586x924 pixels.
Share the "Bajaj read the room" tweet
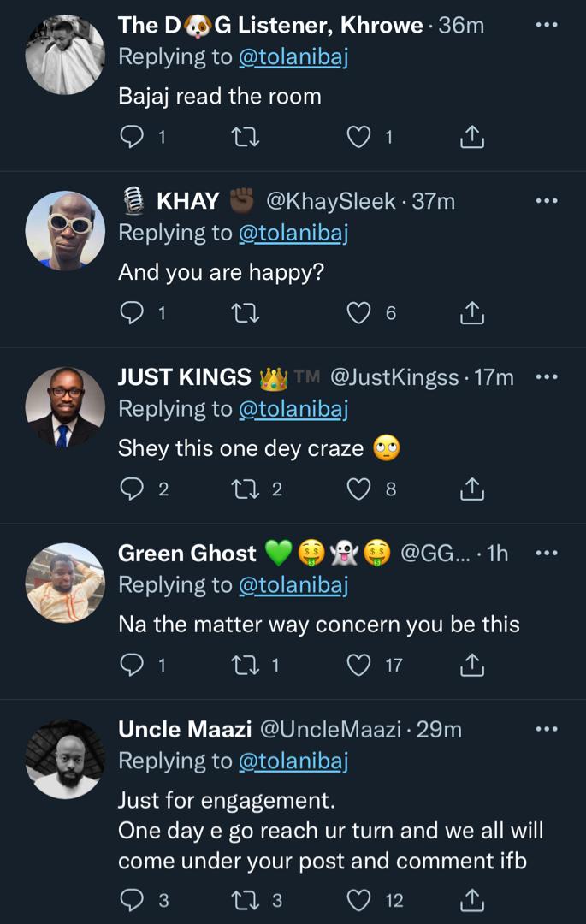click(x=472, y=137)
